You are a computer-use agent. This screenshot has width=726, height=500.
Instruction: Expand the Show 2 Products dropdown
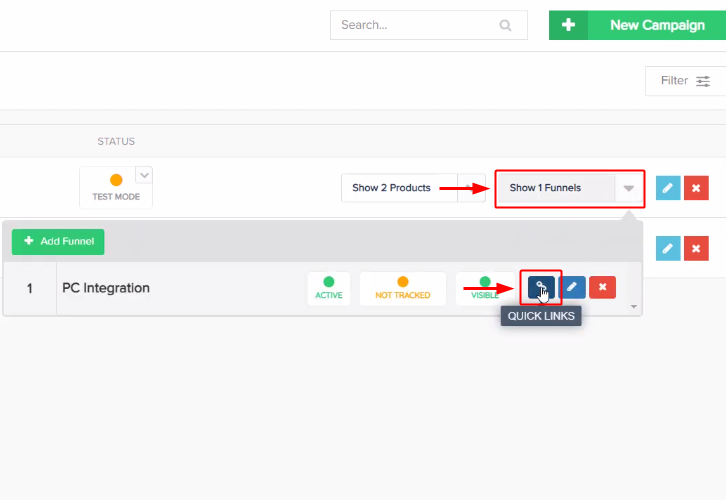pyautogui.click(x=472, y=188)
